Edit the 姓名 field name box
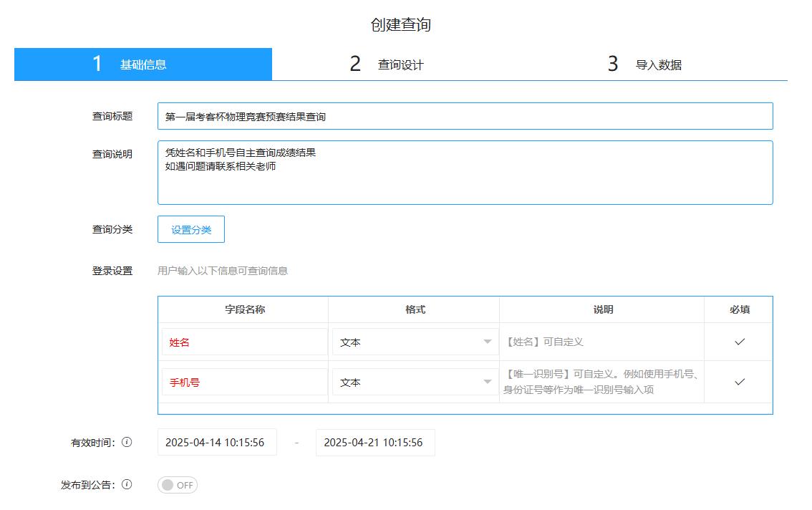The image size is (812, 510). point(243,342)
